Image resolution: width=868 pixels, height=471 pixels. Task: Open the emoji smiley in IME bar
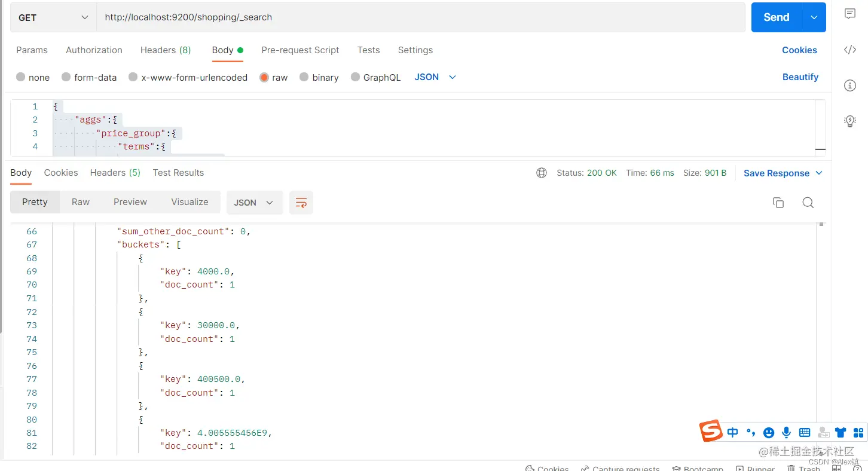pyautogui.click(x=769, y=432)
